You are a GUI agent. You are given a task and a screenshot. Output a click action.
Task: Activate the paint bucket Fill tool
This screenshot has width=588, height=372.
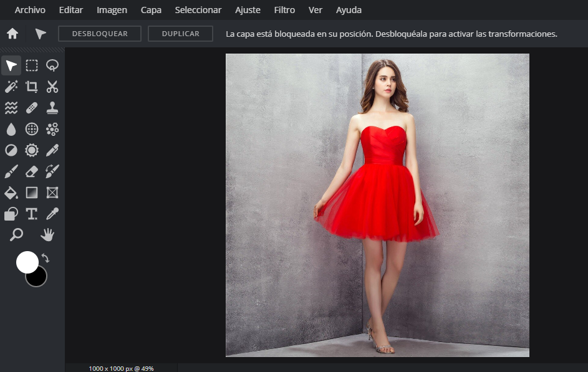(11, 193)
